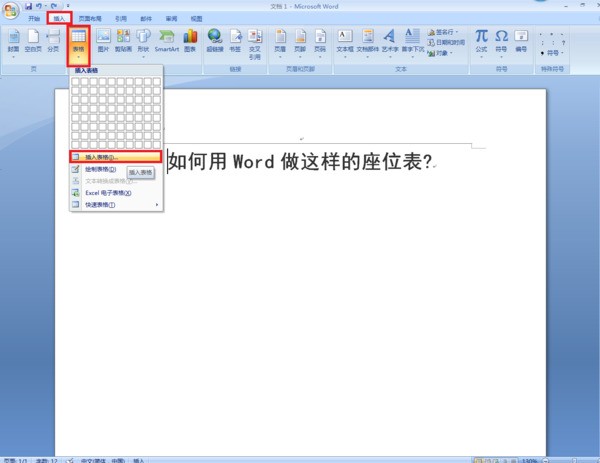Insert a number (编号)

(521, 41)
